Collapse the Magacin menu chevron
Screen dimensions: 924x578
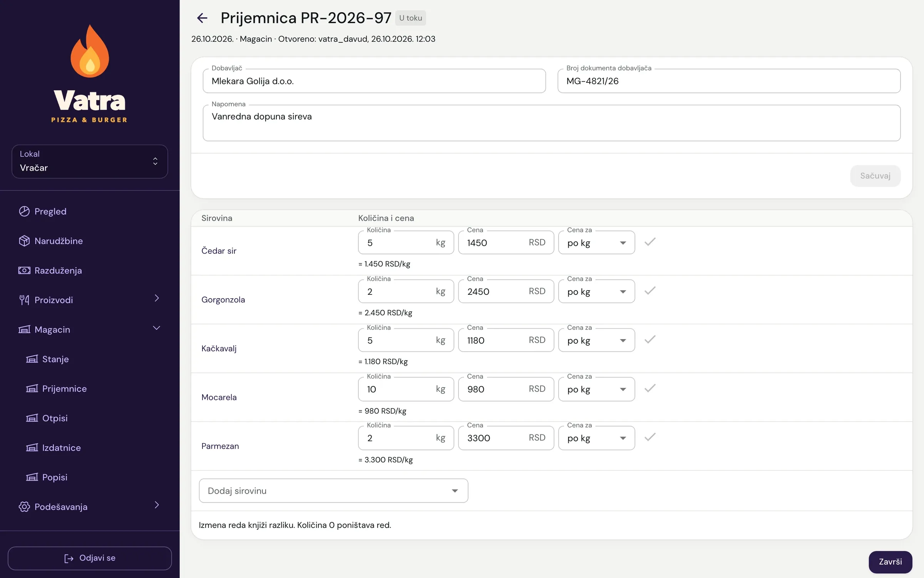157,328
